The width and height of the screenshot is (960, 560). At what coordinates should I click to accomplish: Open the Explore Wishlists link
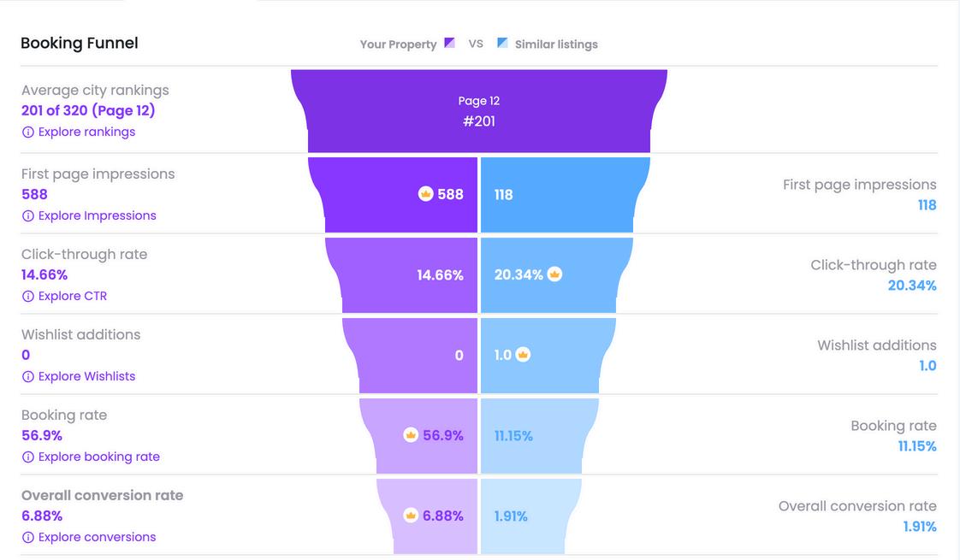[86, 376]
